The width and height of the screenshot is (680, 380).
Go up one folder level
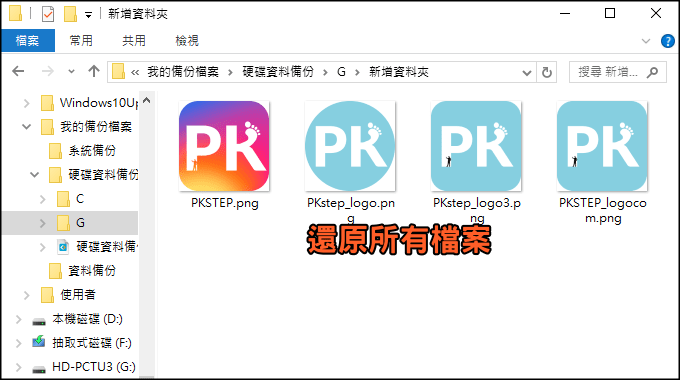[x=94, y=71]
